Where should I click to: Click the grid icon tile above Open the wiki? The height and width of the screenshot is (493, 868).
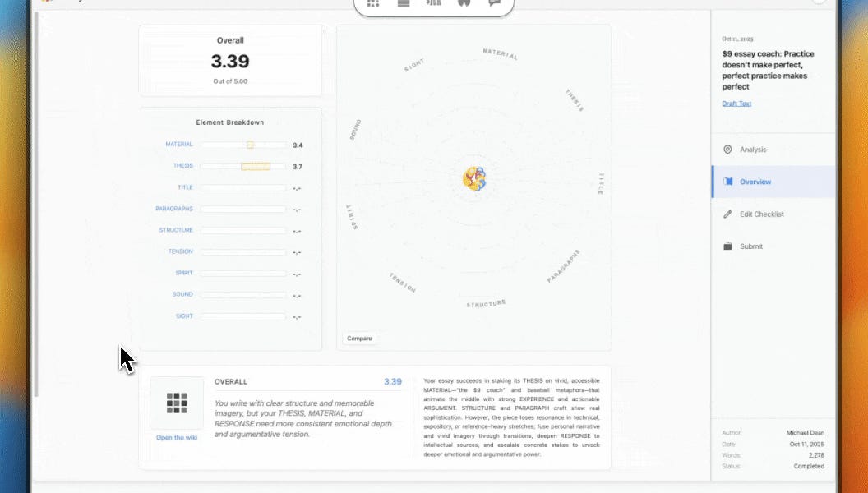pyautogui.click(x=177, y=403)
